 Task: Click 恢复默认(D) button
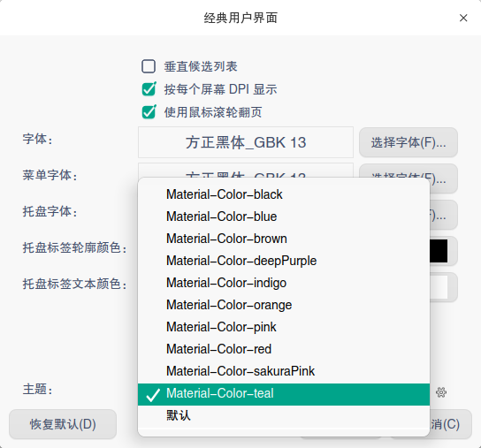pyautogui.click(x=63, y=424)
